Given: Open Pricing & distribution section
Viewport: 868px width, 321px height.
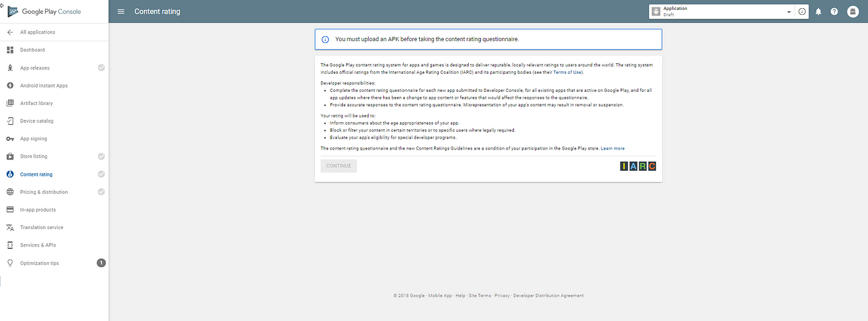Looking at the screenshot, I should (x=44, y=192).
